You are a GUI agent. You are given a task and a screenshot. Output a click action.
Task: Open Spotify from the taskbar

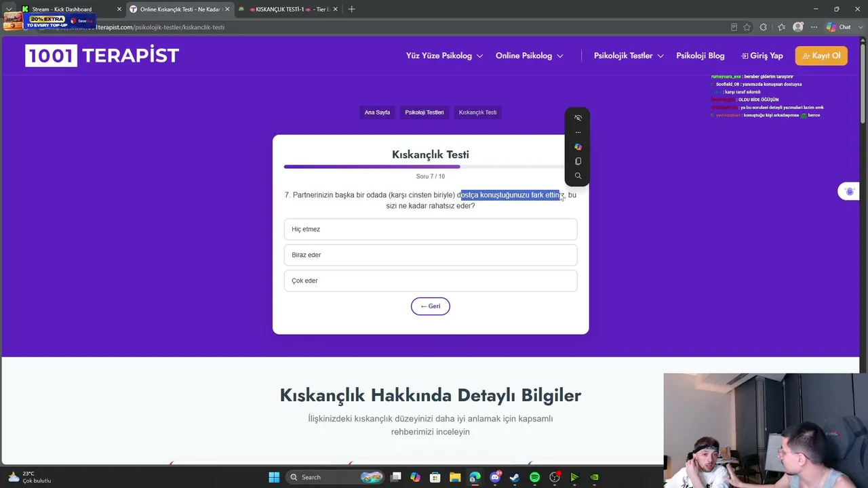click(534, 477)
